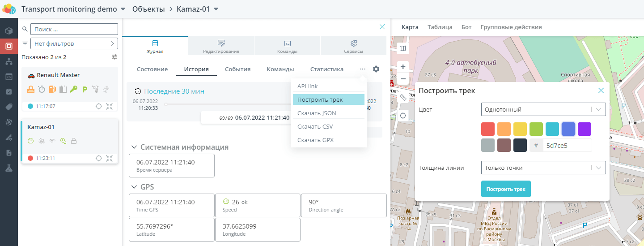Pick the red color swatch
Screen dimensions: 644x246
[x=488, y=129]
